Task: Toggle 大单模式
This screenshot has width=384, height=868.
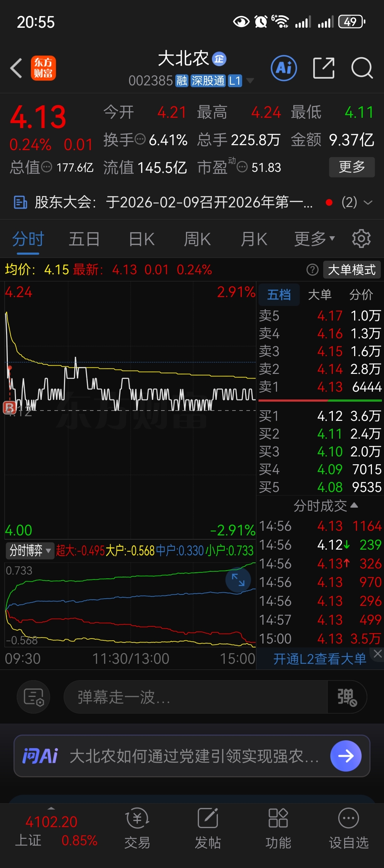Action: click(352, 270)
